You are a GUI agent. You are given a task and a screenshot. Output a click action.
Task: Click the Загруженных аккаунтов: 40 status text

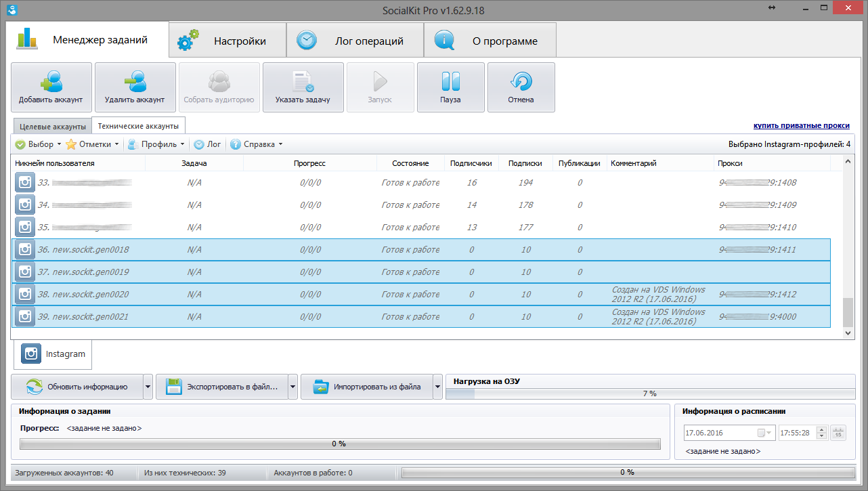[63, 473]
